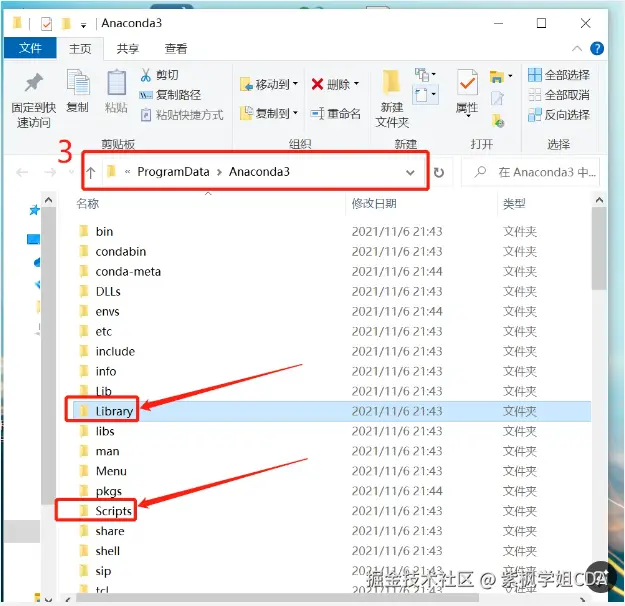This screenshot has width=625, height=606.
Task: Create a New folder
Action: coord(392,99)
